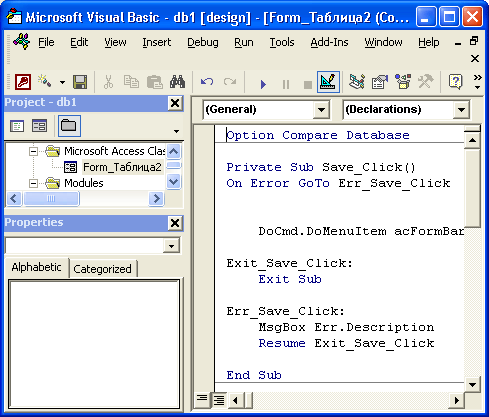Toggle Folders view in Project panel
Screen dimensions: 489x417
coord(69,126)
